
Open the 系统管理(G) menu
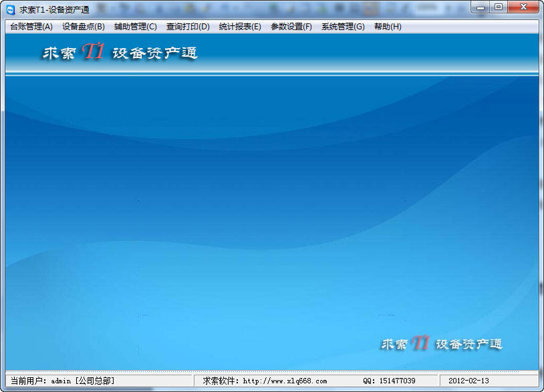pos(343,27)
